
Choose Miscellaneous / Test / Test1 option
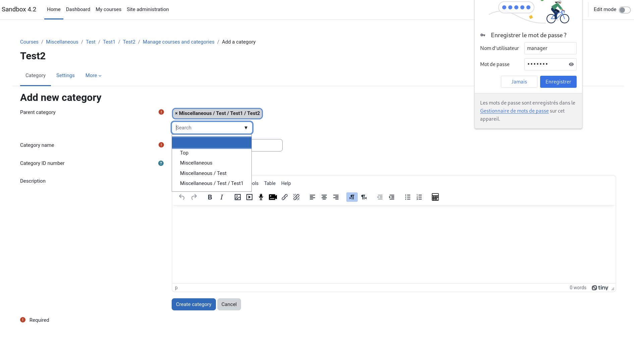point(212,183)
